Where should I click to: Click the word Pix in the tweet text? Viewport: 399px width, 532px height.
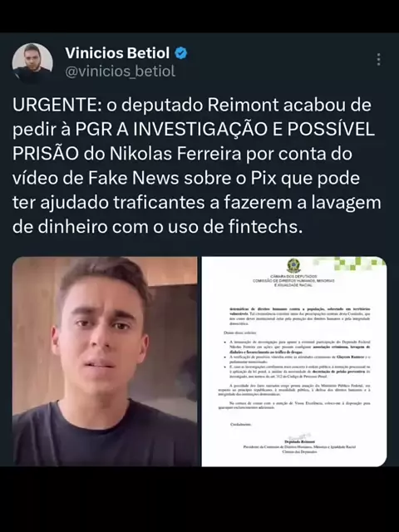click(x=264, y=178)
